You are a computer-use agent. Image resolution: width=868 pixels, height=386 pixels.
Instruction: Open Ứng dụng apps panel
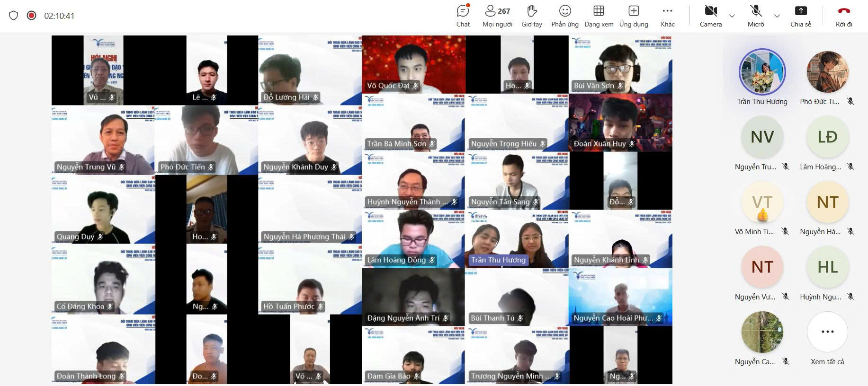coord(634,16)
